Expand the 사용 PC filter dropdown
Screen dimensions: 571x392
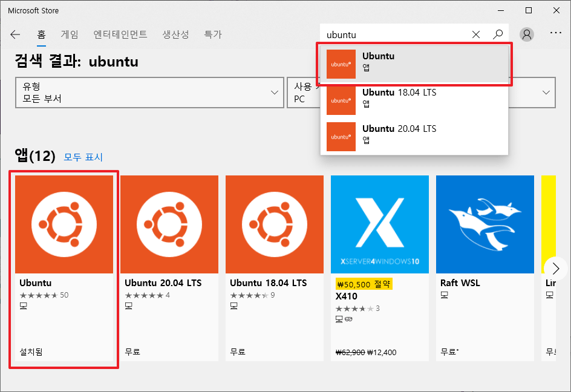(304, 93)
